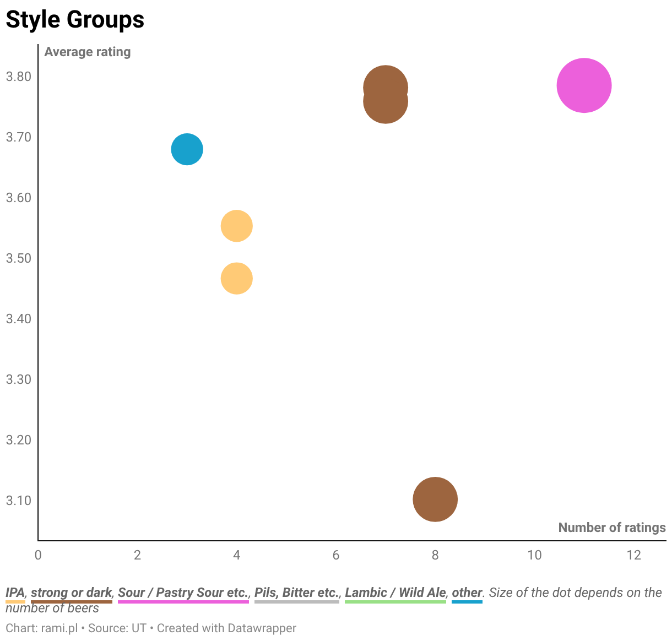Click the 'IPA' legend label
Image resolution: width=672 pixels, height=641 pixels.
(15, 593)
